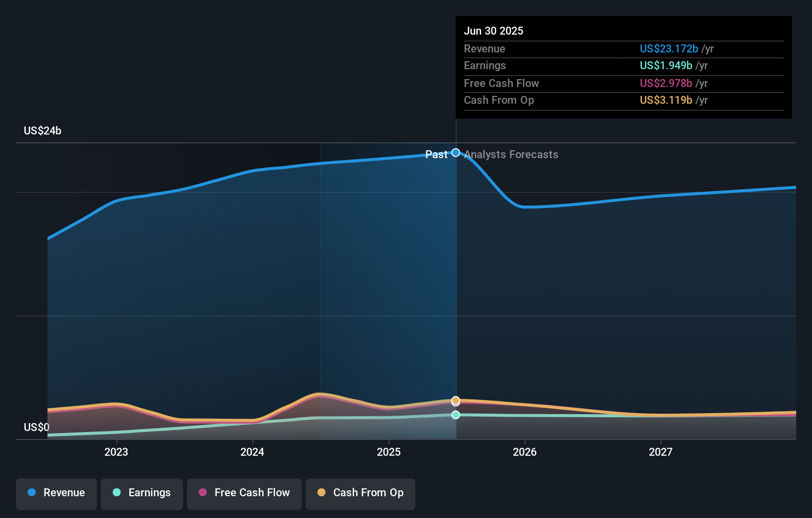The height and width of the screenshot is (518, 812).
Task: Click the 2026 x-axis label
Action: pyautogui.click(x=525, y=452)
